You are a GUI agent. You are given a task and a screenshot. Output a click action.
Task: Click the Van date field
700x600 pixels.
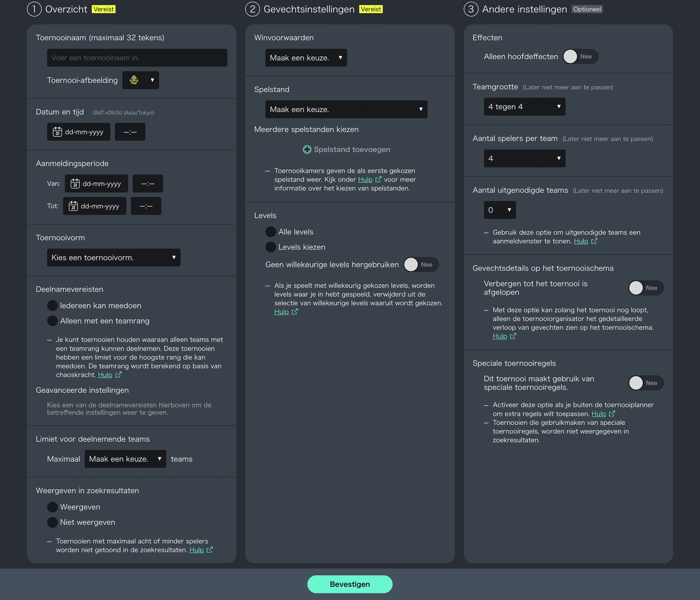click(96, 183)
